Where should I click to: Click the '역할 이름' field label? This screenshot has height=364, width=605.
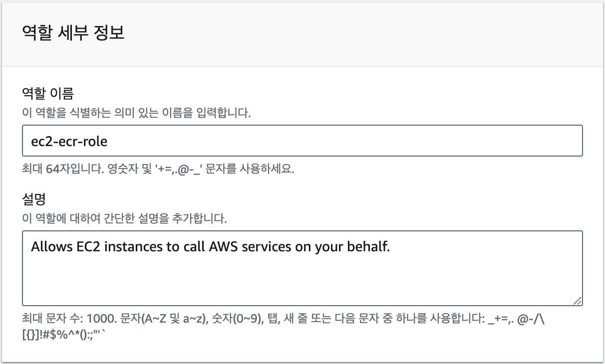[48, 93]
